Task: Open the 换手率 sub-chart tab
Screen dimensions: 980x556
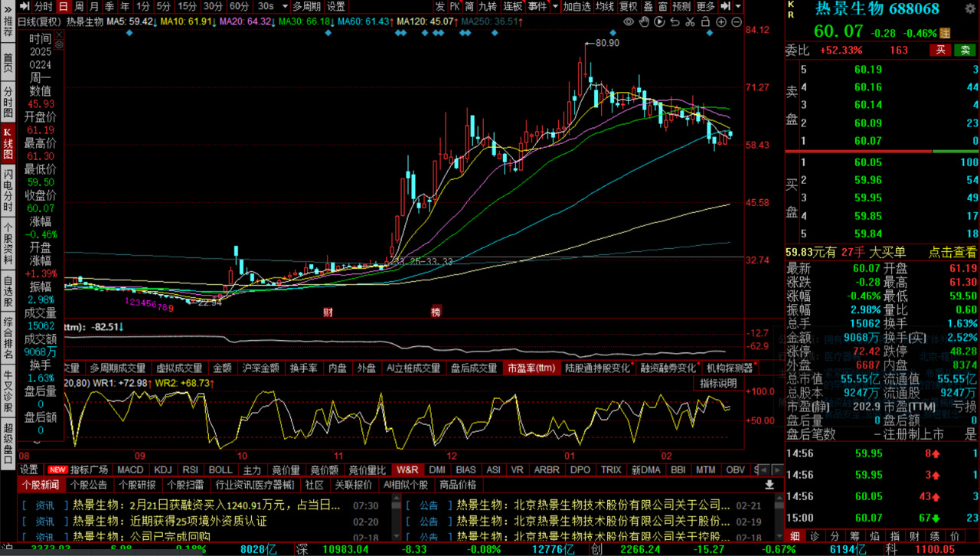Action: click(303, 368)
